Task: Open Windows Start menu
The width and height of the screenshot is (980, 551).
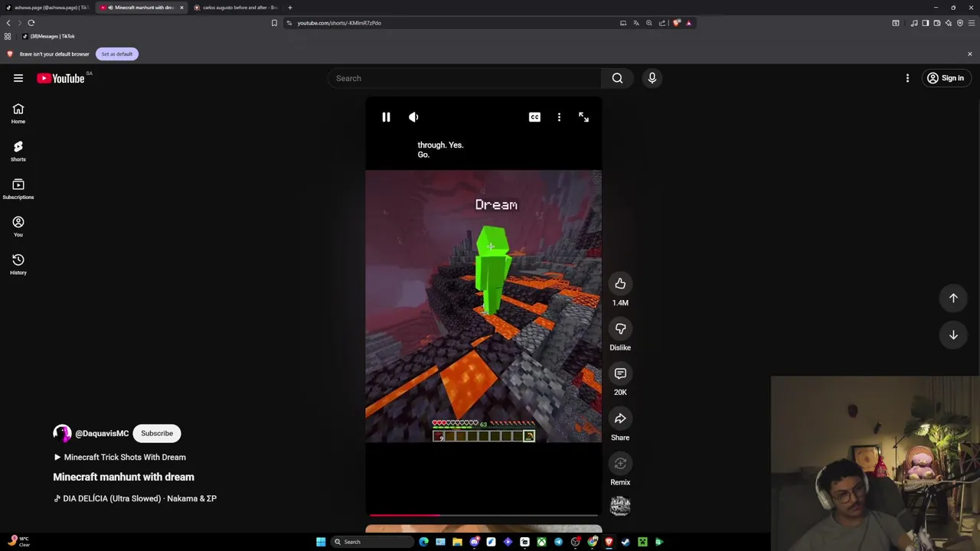Action: point(321,542)
